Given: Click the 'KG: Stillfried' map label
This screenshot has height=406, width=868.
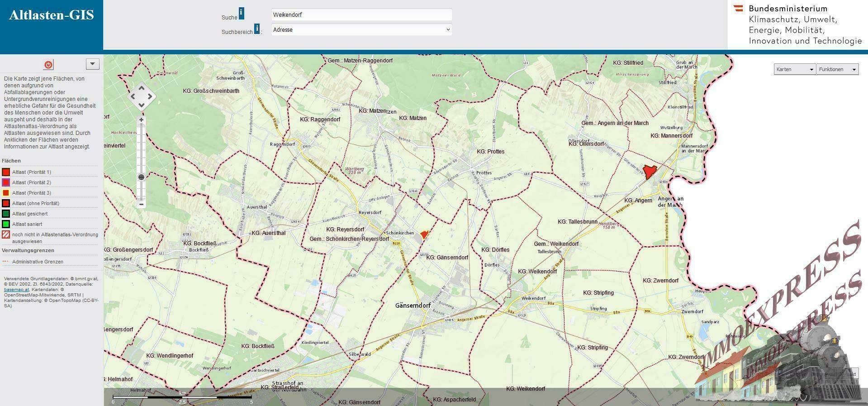Looking at the screenshot, I should (628, 63).
